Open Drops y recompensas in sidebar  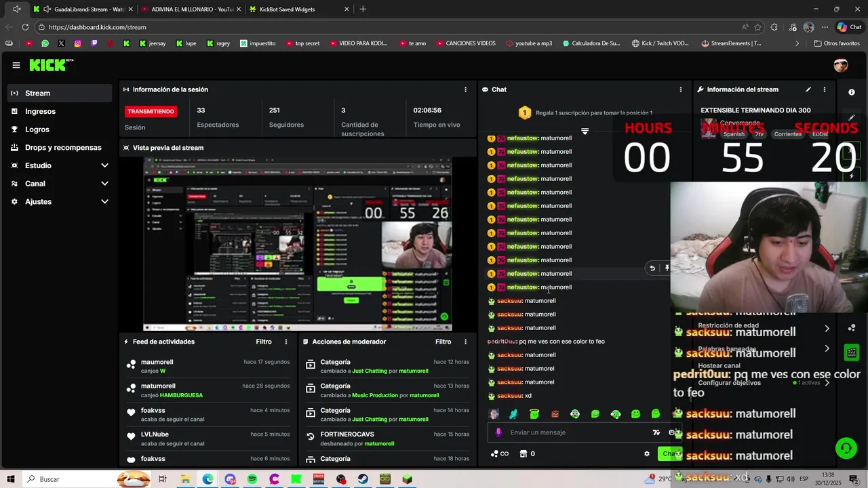pos(60,148)
